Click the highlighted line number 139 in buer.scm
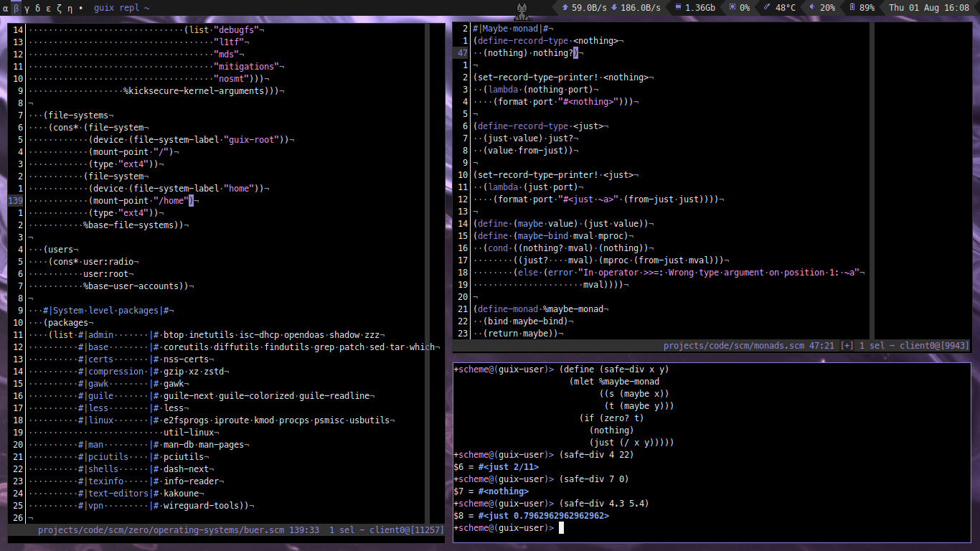 tap(16, 200)
